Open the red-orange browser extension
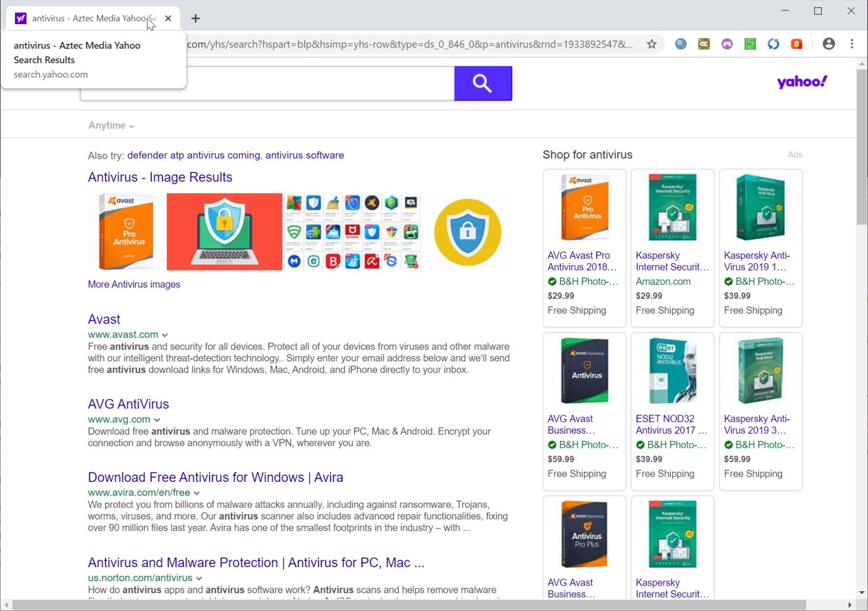The width and height of the screenshot is (868, 611). pos(797,44)
